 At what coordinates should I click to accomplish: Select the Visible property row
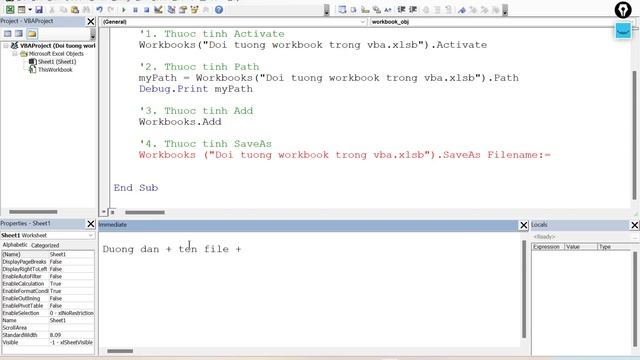point(48,342)
